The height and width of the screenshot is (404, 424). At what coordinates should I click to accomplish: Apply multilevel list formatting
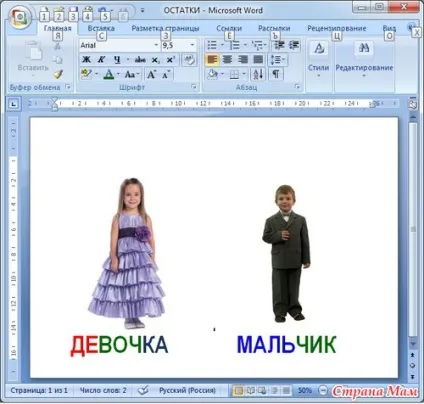pyautogui.click(x=257, y=45)
